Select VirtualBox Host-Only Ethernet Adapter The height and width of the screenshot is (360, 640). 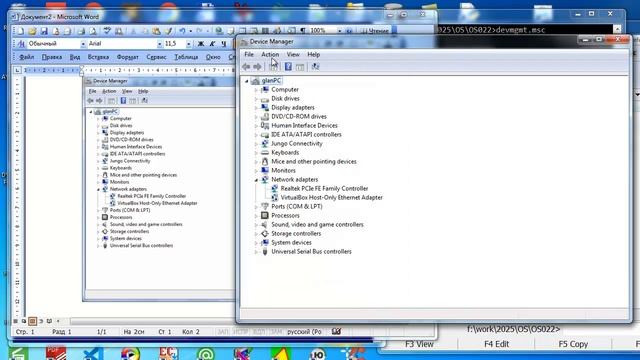332,198
